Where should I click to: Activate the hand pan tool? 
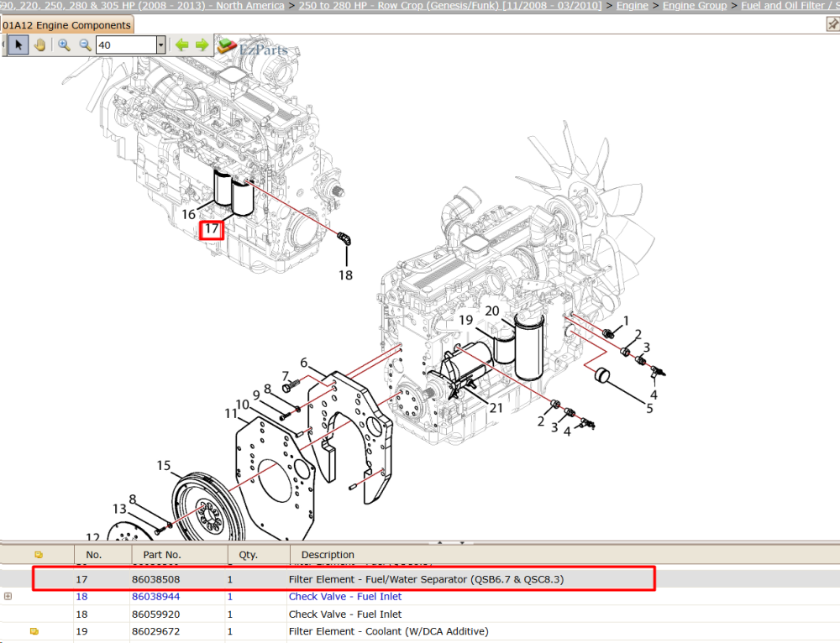pos(39,45)
